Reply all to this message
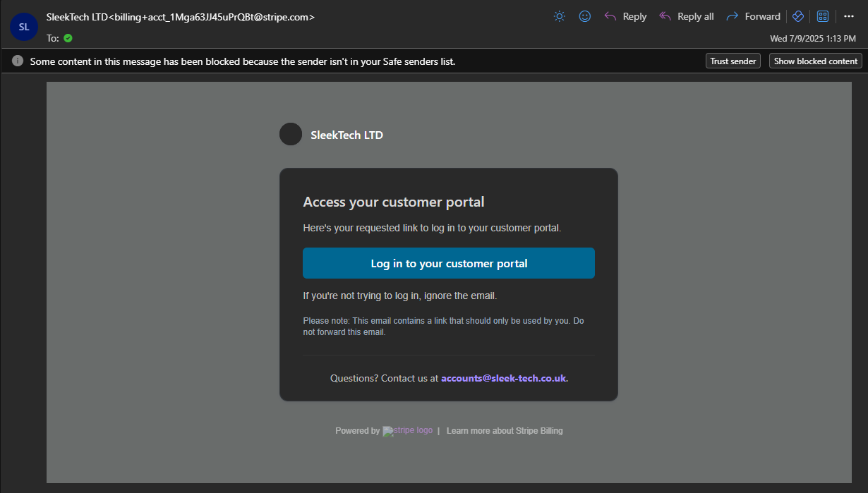 [x=686, y=16]
